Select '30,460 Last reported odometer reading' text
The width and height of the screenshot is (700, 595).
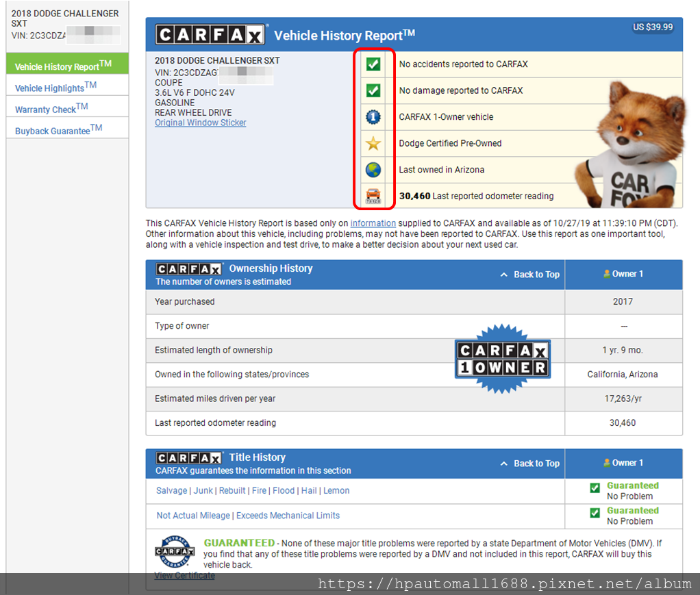[476, 196]
